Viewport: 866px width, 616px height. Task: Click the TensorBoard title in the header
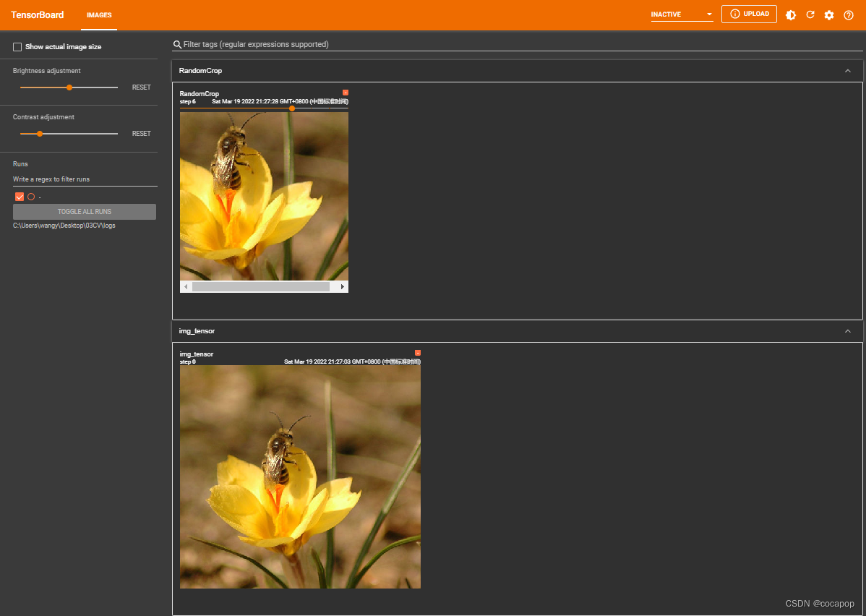[37, 14]
